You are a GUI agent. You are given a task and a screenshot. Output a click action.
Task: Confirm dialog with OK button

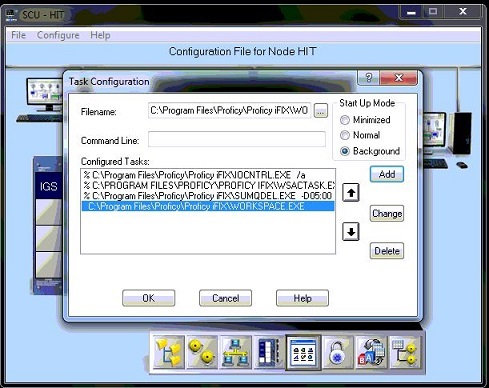click(148, 298)
